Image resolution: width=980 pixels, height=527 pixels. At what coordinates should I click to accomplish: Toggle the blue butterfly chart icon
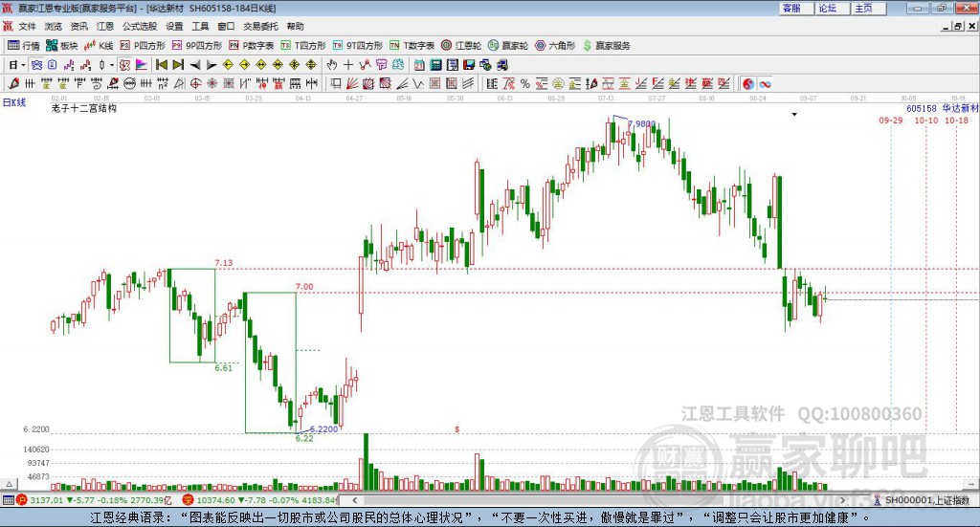pyautogui.click(x=37, y=65)
